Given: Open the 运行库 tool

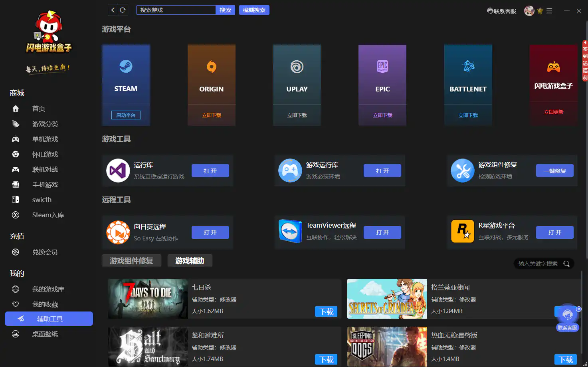Looking at the screenshot, I should (x=210, y=171).
